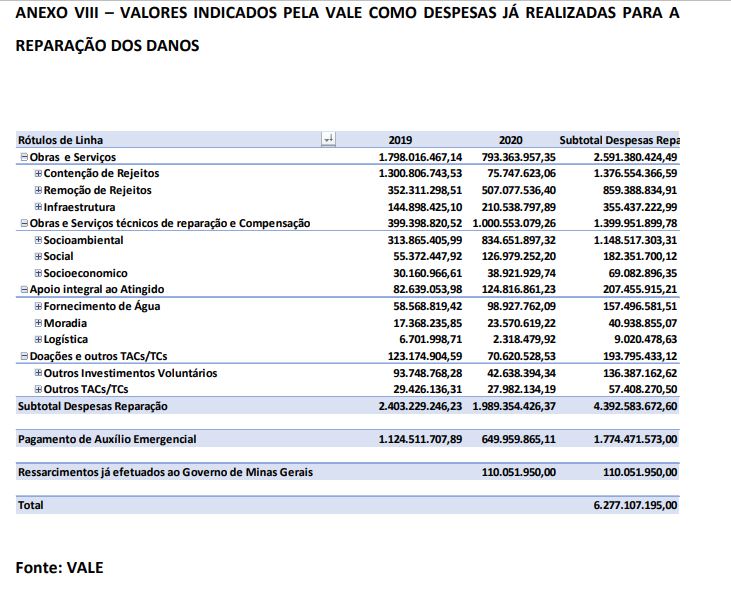Select value 193.795.433,12
The width and height of the screenshot is (731, 591).
tap(640, 356)
